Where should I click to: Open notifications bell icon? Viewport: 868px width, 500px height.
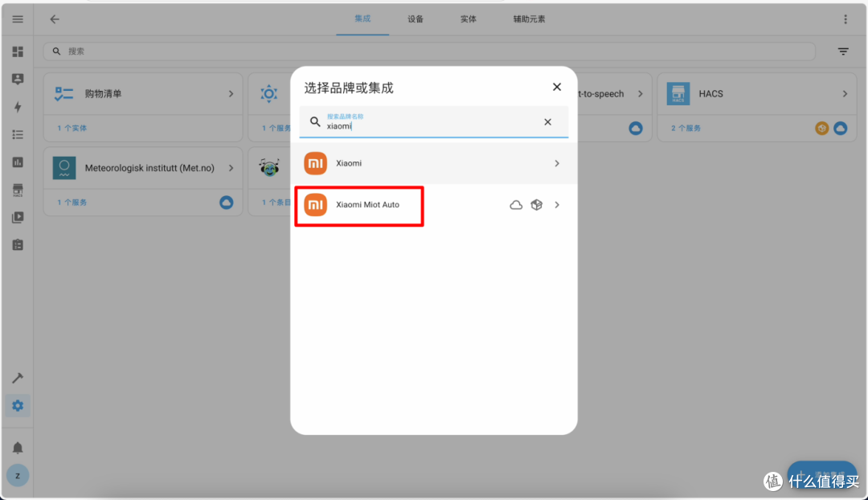[x=18, y=448]
